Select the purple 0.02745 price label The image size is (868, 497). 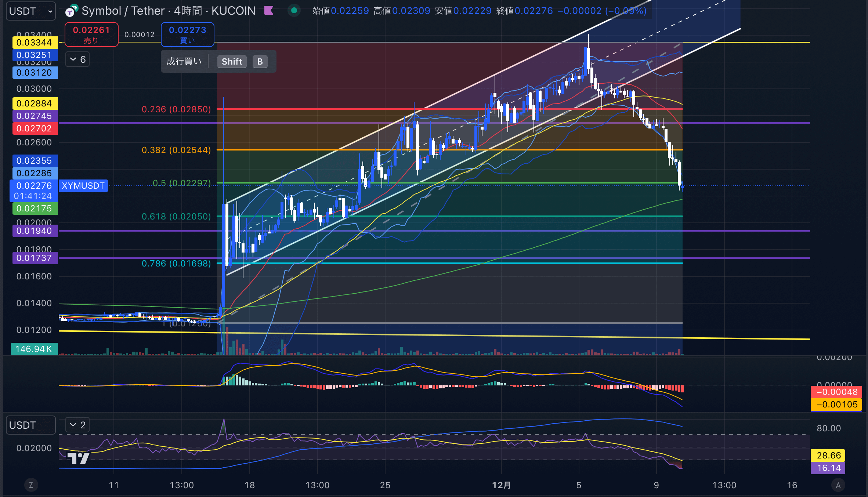coord(35,116)
